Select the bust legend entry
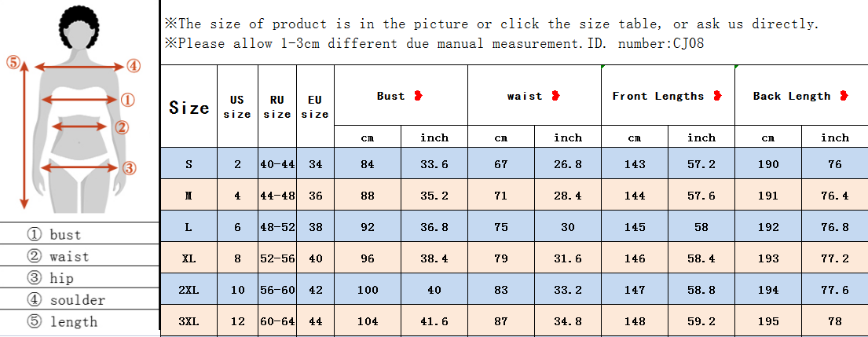868x337 pixels. point(79,234)
